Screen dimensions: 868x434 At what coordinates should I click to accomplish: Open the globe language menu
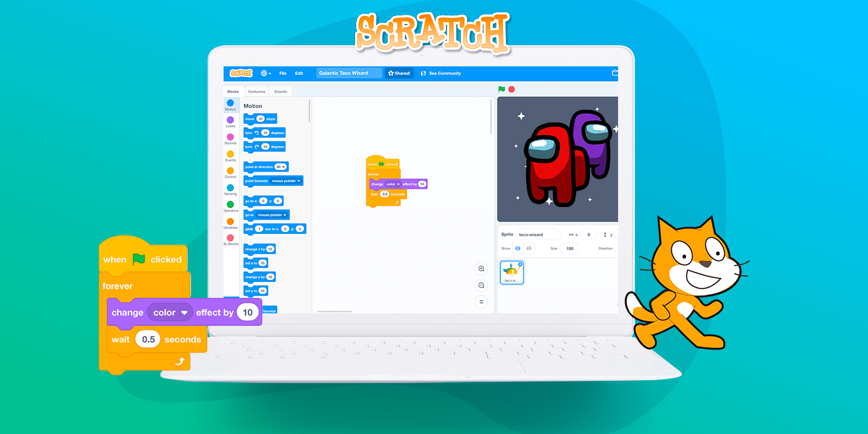(266, 73)
